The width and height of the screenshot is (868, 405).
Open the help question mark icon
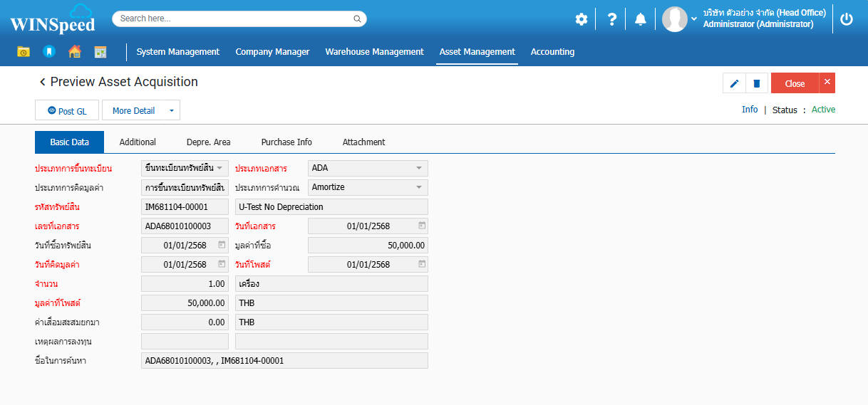611,19
